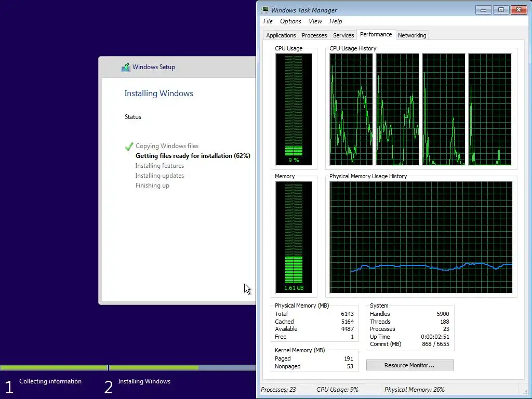Switch to the Applications tab
Image resolution: width=532 pixels, height=399 pixels.
point(281,35)
